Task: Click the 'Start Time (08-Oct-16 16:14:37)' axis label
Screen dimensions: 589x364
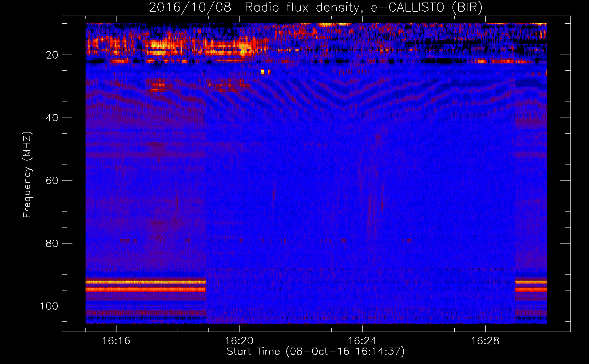Action: click(316, 352)
